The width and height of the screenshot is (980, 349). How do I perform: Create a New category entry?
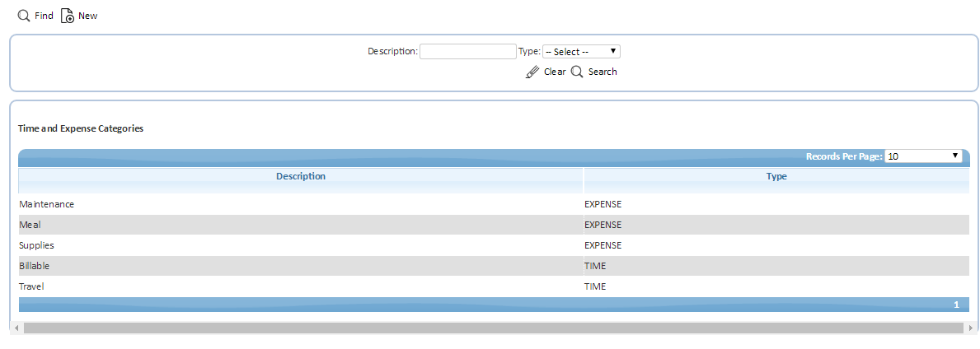click(x=79, y=16)
